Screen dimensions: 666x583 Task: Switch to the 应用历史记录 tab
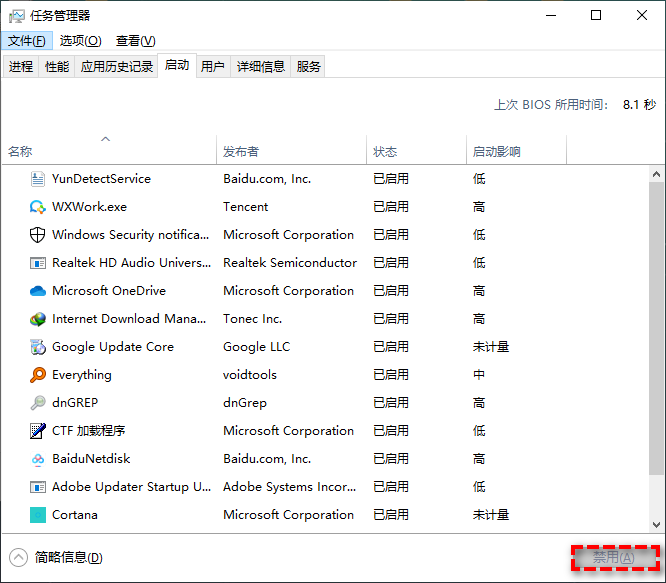tap(117, 67)
